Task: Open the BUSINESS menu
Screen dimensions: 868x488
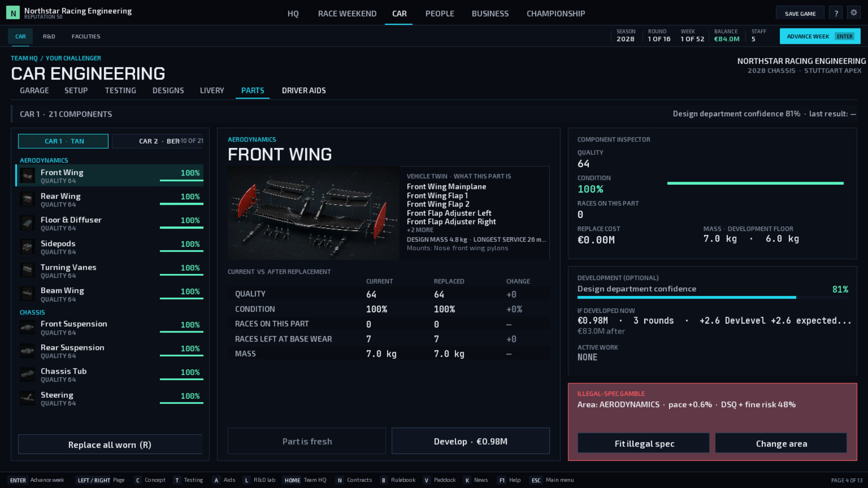Action: tap(490, 14)
